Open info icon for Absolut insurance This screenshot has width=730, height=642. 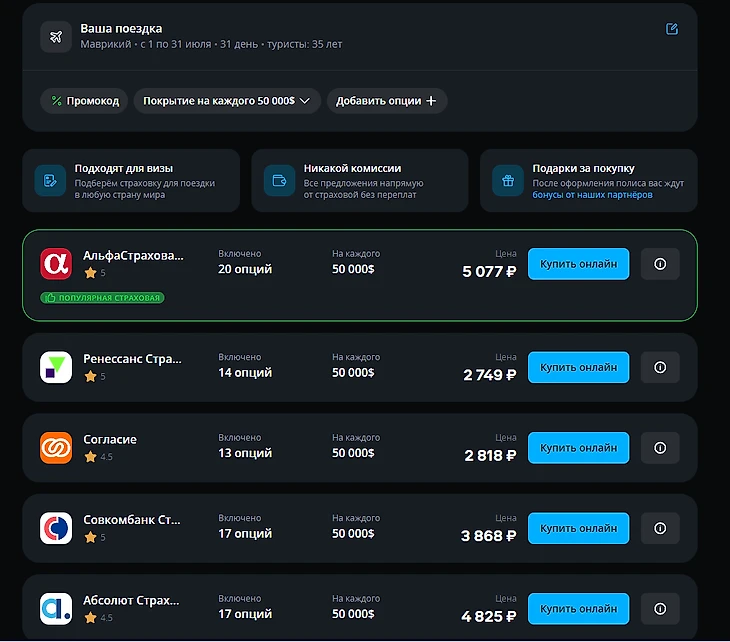(x=660, y=608)
